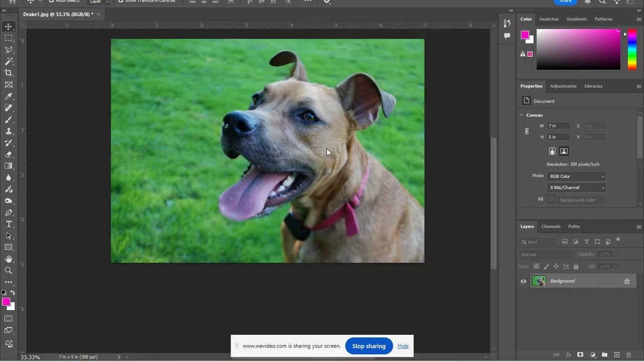644x362 pixels.
Task: Create a new layer
Action: pyautogui.click(x=617, y=354)
